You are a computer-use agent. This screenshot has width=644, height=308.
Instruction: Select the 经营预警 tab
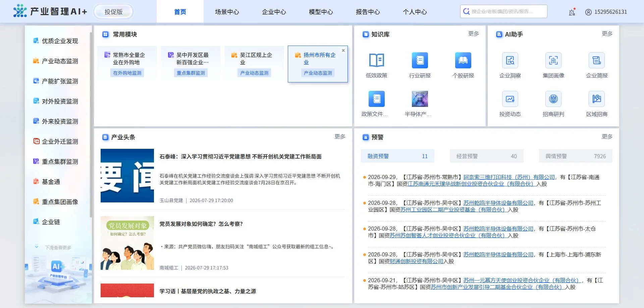[x=487, y=156]
